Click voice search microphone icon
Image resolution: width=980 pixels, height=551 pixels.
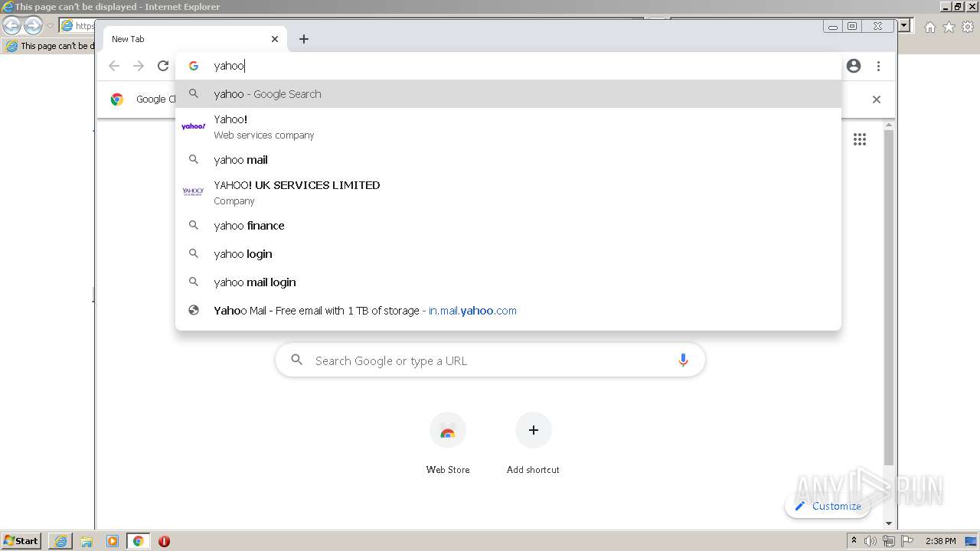pos(683,360)
